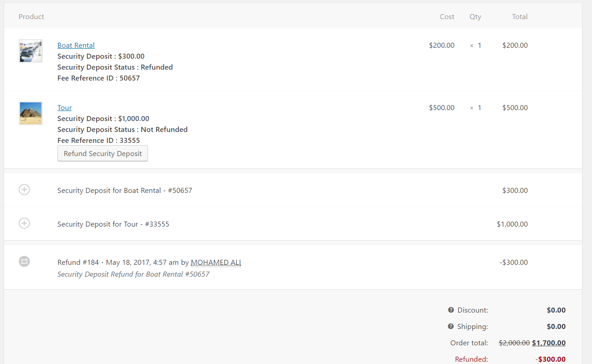Click the Boat Rental $200.00 cost value
Viewport: 592px width, 364px height.
pos(441,45)
